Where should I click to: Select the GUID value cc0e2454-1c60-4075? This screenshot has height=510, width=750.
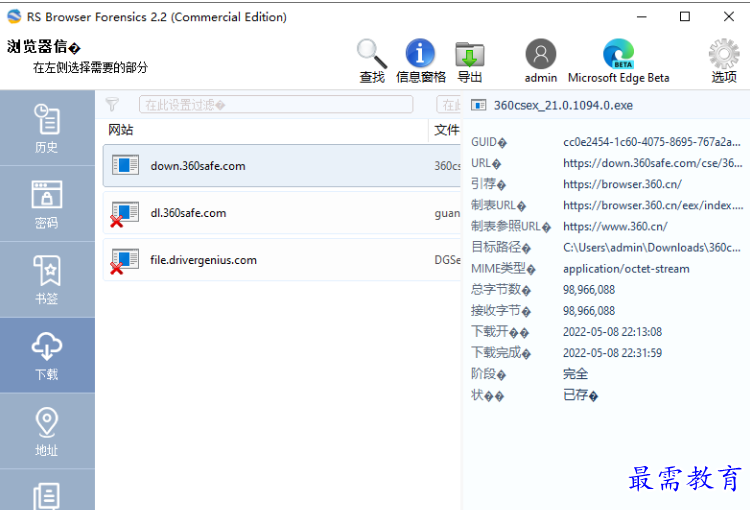651,142
